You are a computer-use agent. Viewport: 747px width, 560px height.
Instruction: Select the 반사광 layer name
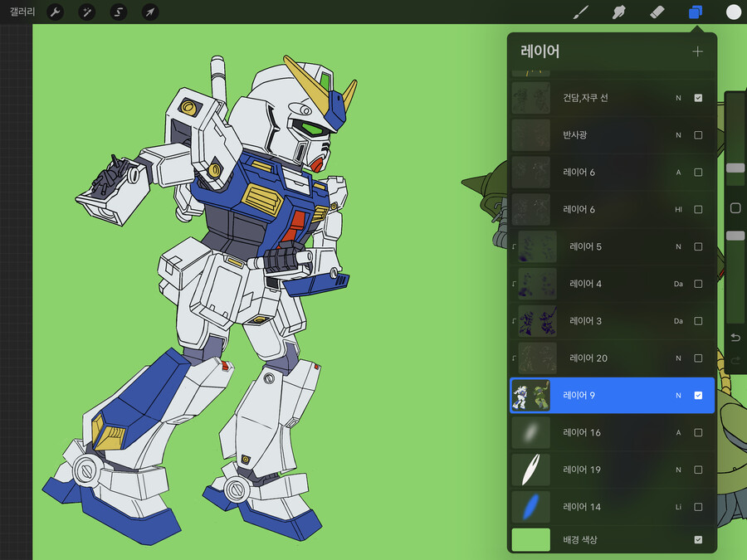pyautogui.click(x=574, y=135)
